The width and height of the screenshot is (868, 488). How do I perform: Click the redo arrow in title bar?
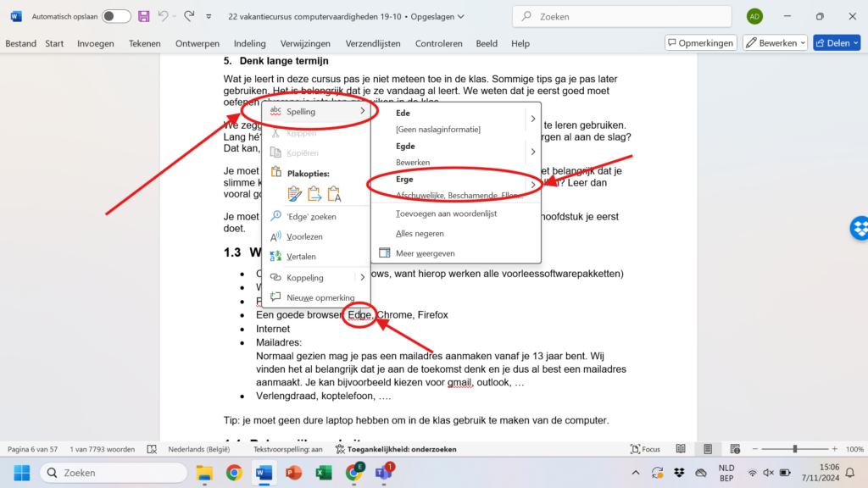click(188, 16)
